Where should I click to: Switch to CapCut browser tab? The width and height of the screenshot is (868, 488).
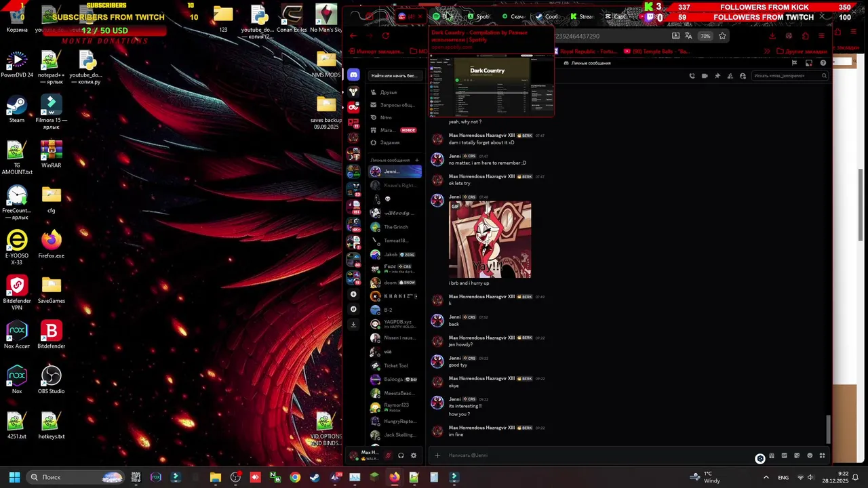click(616, 16)
